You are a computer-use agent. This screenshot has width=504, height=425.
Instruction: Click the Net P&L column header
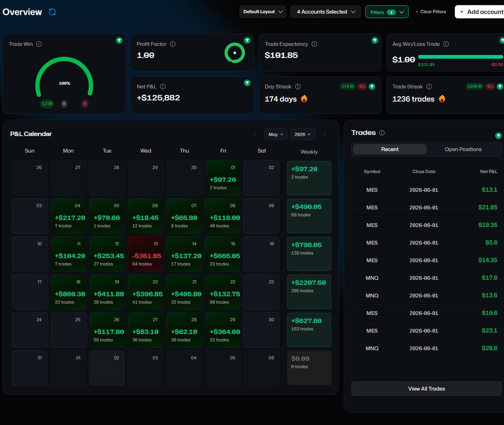488,172
